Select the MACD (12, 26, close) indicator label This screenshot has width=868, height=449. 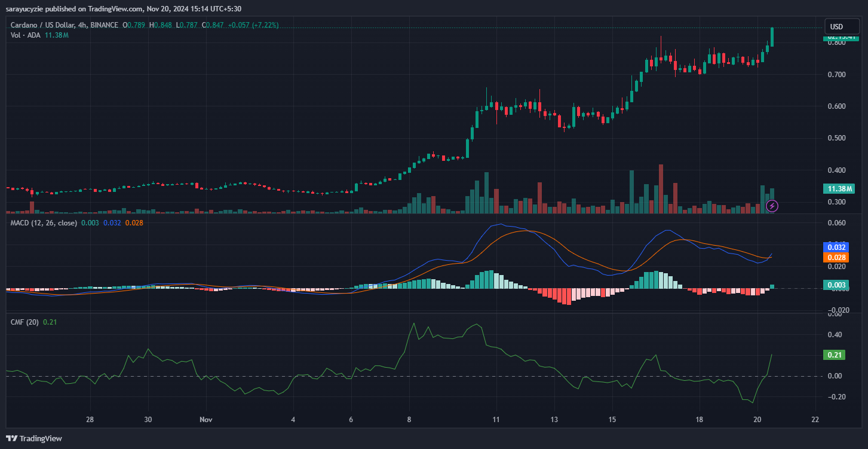click(44, 222)
